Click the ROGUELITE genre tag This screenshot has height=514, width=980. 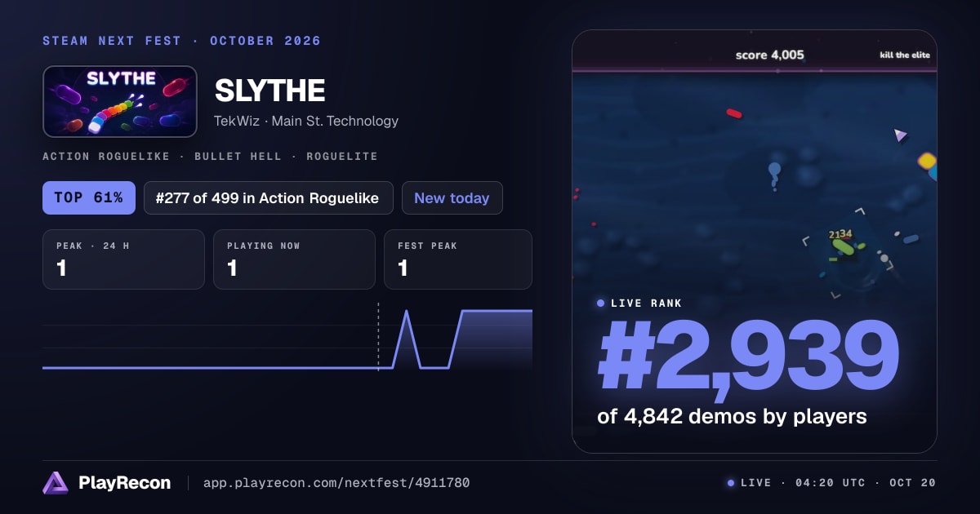342,156
